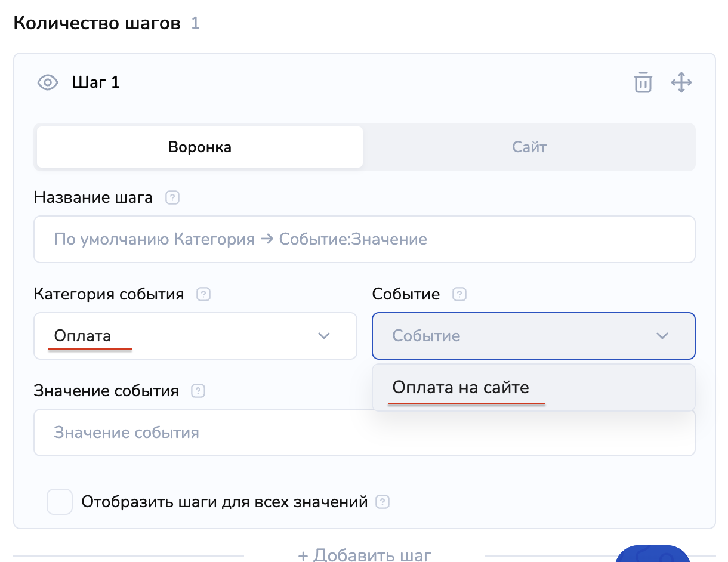728x562 pixels.
Task: Enable Отобразить шаги для всех значений checkbox
Action: (x=60, y=502)
